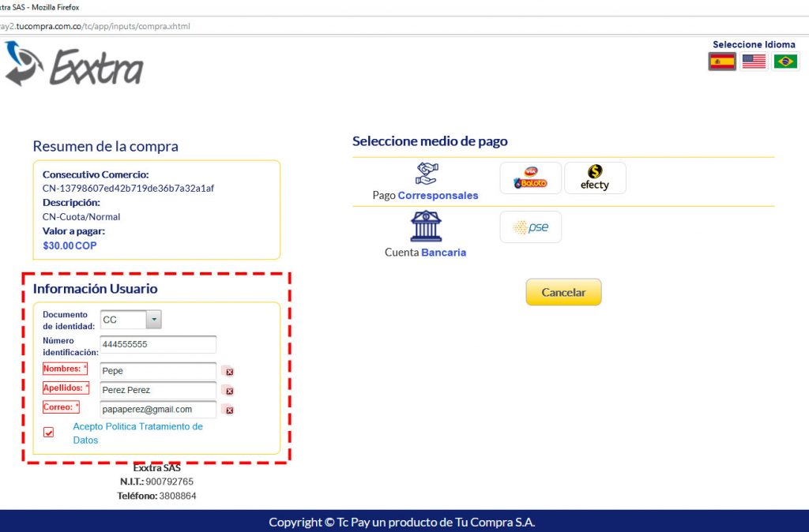Open Acepto Politica Tratamiento de Datos link
This screenshot has width=809, height=532.
click(x=137, y=433)
